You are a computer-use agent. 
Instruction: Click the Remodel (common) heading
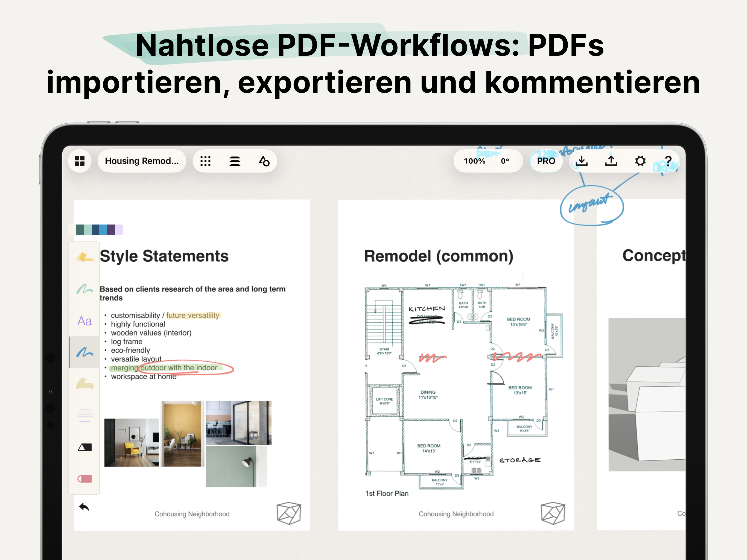click(439, 256)
